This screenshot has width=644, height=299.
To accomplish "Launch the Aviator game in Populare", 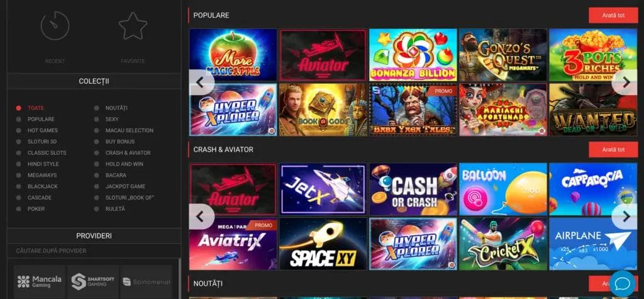I will pyautogui.click(x=323, y=55).
